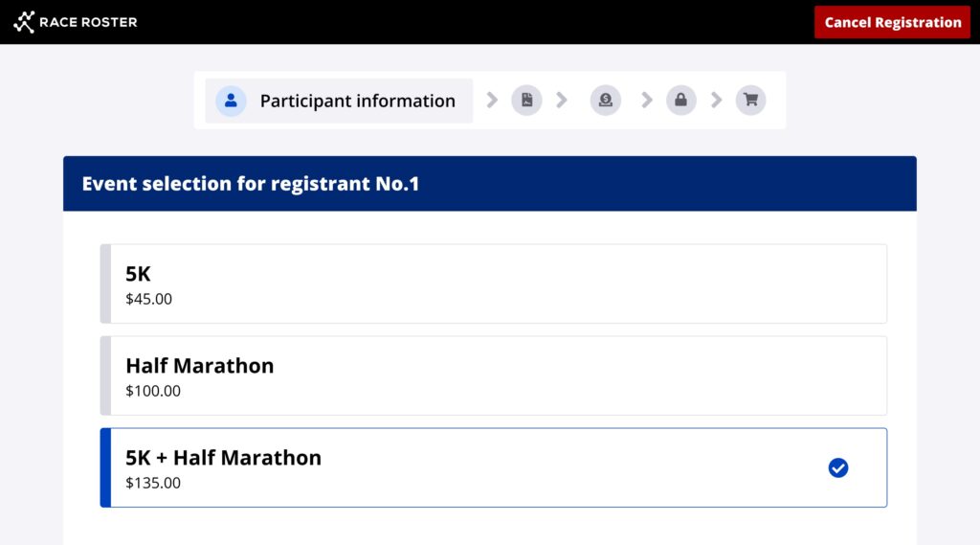Image resolution: width=980 pixels, height=545 pixels.
Task: Click the $100.00 Half Marathon price
Action: [x=153, y=391]
